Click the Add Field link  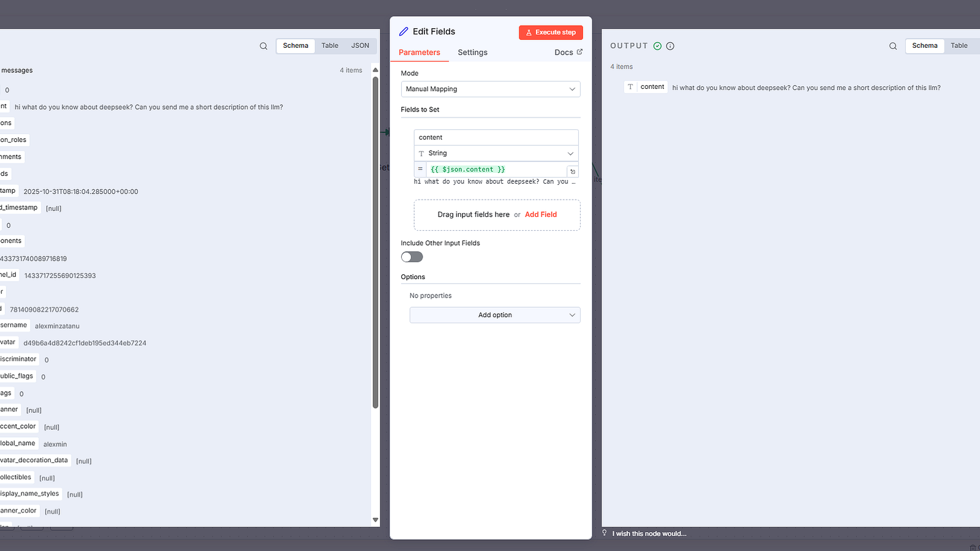pos(541,214)
